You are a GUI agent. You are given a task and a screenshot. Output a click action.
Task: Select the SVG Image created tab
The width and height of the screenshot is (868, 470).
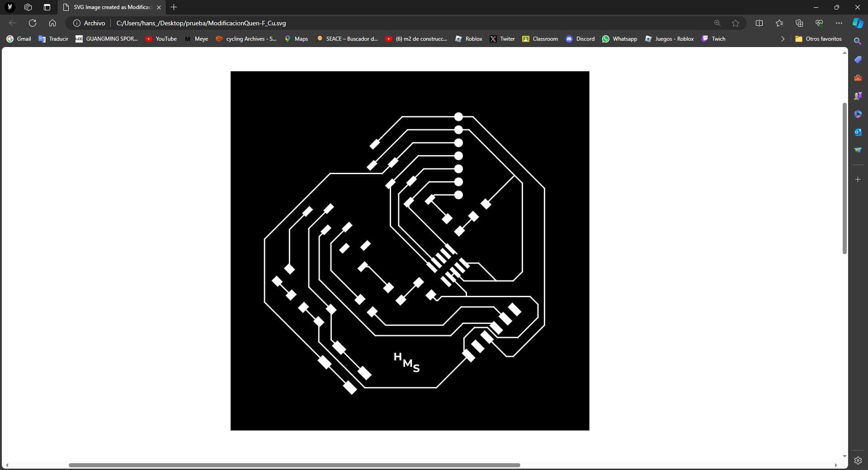pyautogui.click(x=112, y=7)
